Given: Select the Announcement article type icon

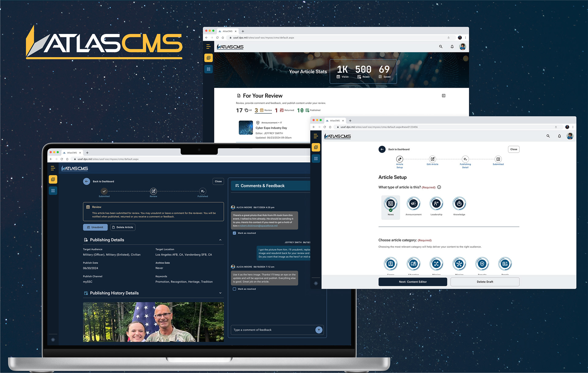Looking at the screenshot, I should [x=413, y=203].
